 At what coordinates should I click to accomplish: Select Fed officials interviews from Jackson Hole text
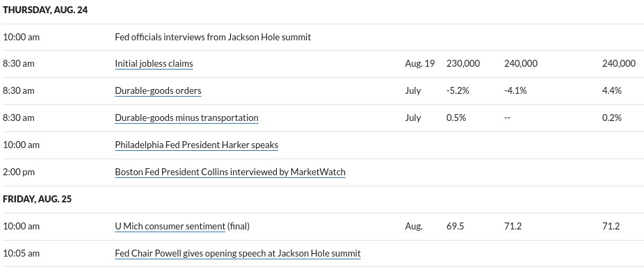tap(213, 37)
